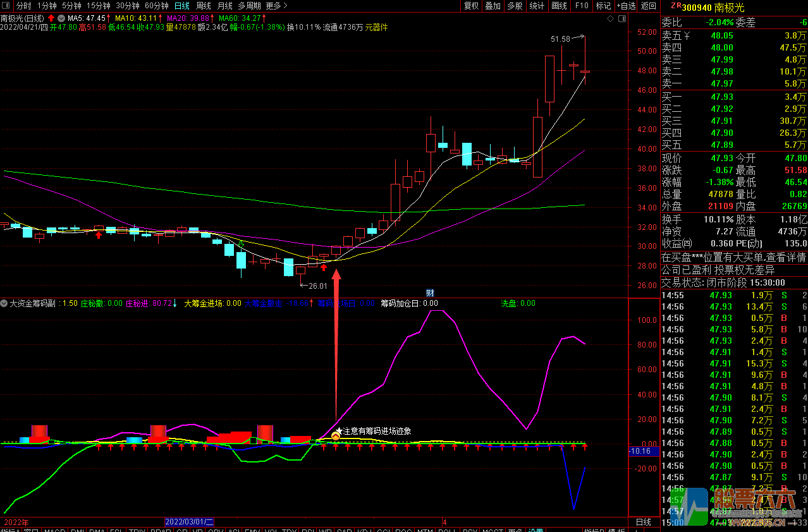Screen dimensions: 808x532
Task: Click the 10.16 value box on indicator axis
Action: pyautogui.click(x=644, y=452)
